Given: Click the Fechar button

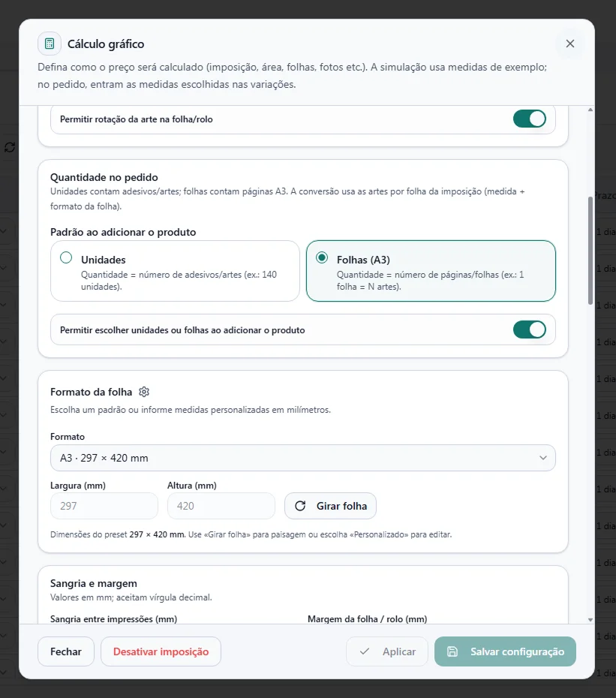Looking at the screenshot, I should tap(66, 651).
